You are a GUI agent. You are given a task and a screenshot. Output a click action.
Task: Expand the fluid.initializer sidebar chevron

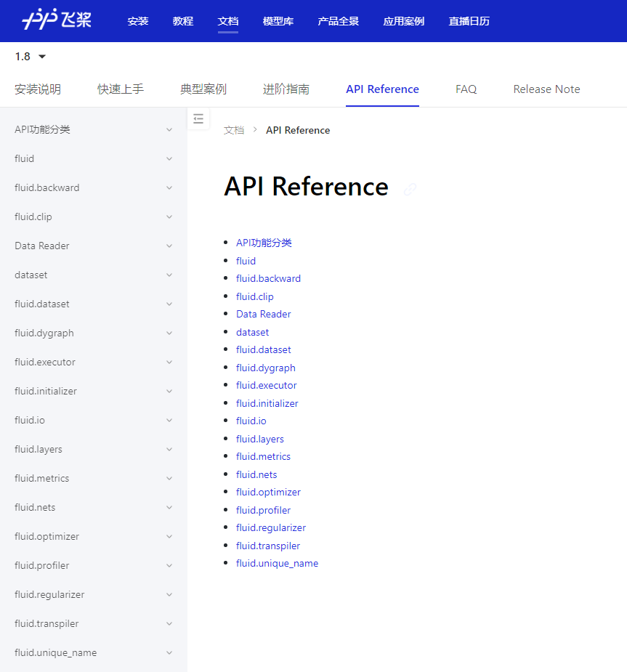pos(169,392)
